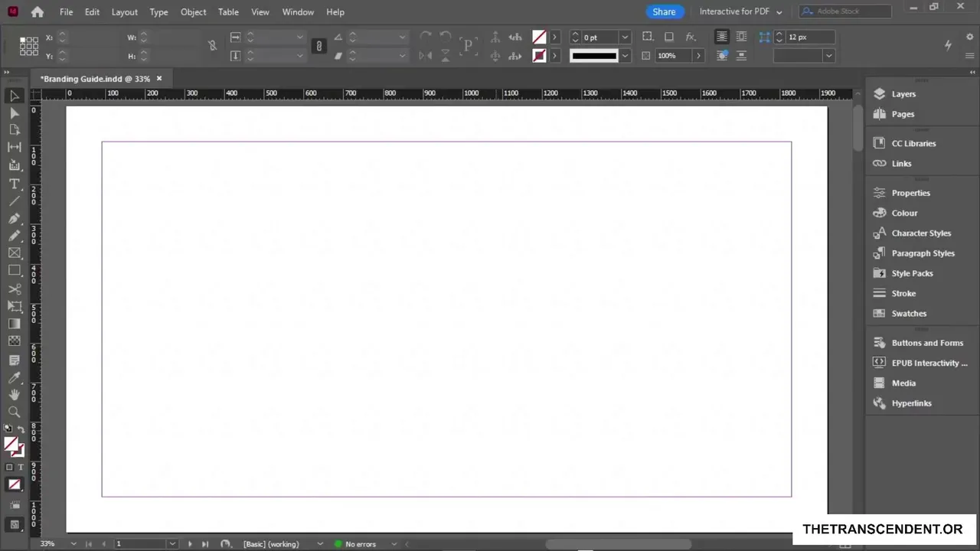Select the Pencil tool
This screenshot has height=551, width=980.
[x=14, y=235]
